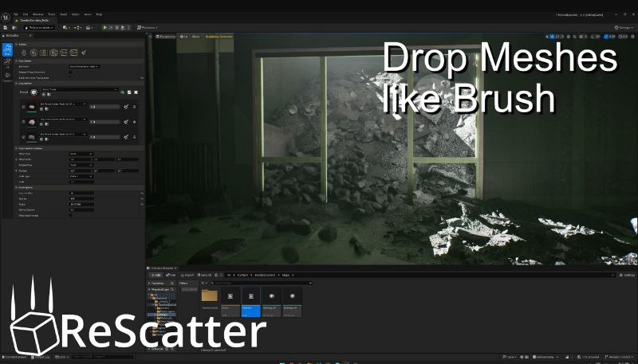Collapse the Drop Options section

[x=17, y=61]
